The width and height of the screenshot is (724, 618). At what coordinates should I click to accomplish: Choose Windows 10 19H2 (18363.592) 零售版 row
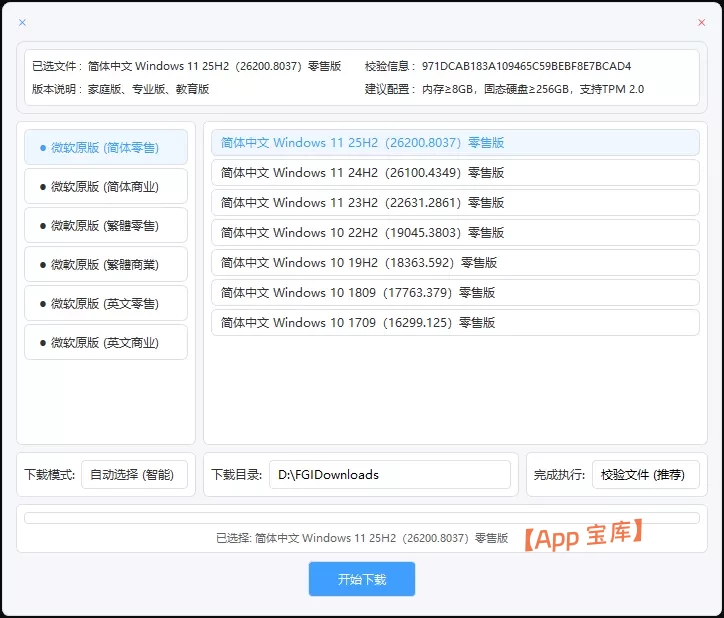click(x=455, y=263)
